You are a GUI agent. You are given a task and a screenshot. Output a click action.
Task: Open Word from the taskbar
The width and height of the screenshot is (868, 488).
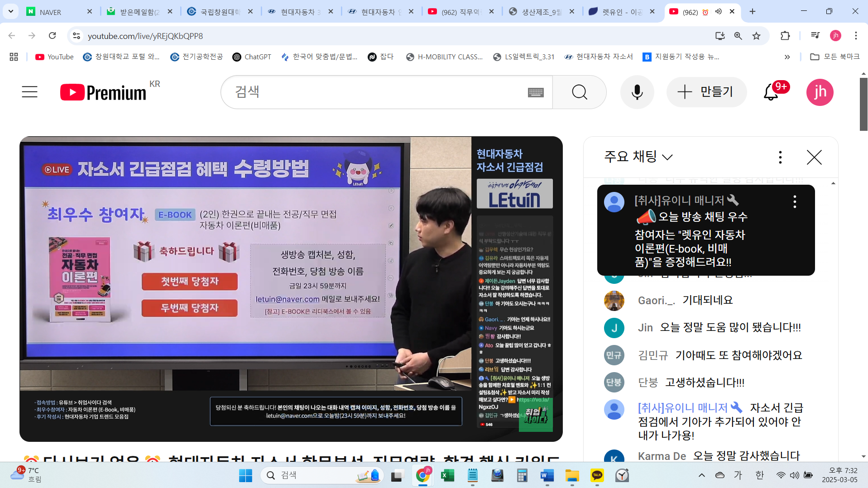tap(547, 475)
